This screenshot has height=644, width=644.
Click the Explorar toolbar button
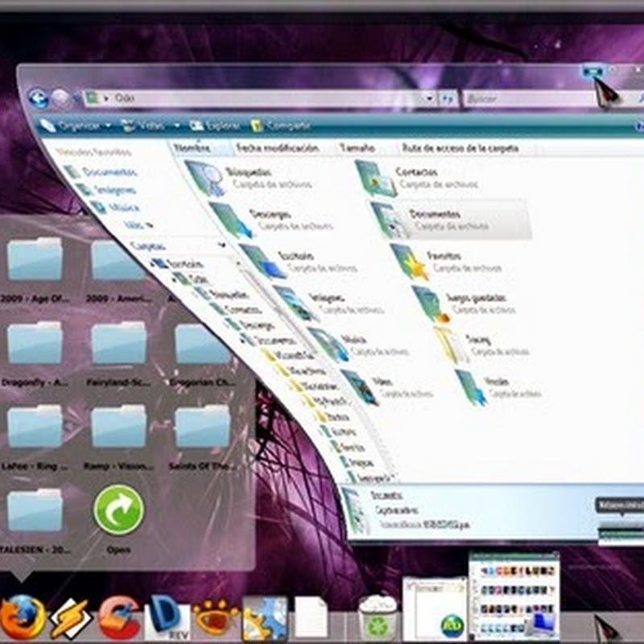pyautogui.click(x=214, y=126)
